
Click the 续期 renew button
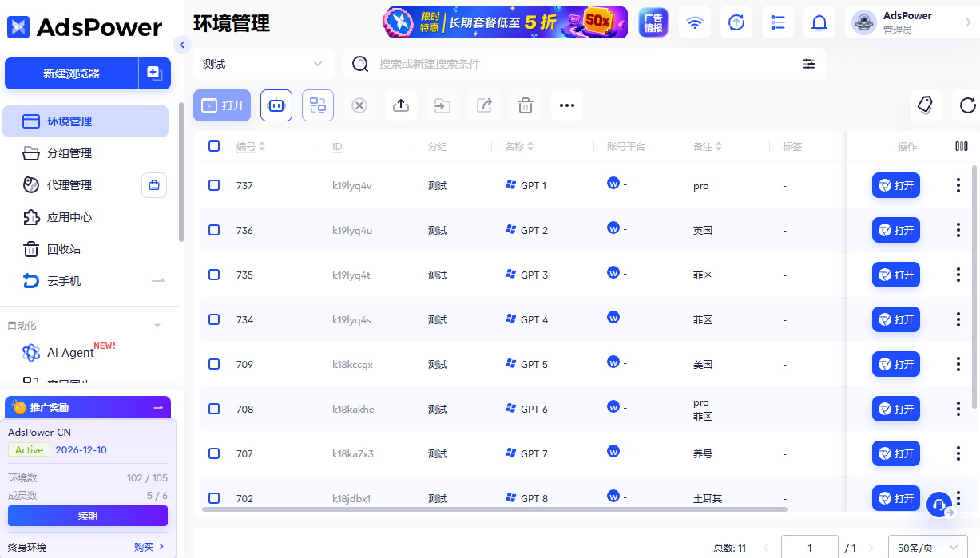click(x=88, y=516)
